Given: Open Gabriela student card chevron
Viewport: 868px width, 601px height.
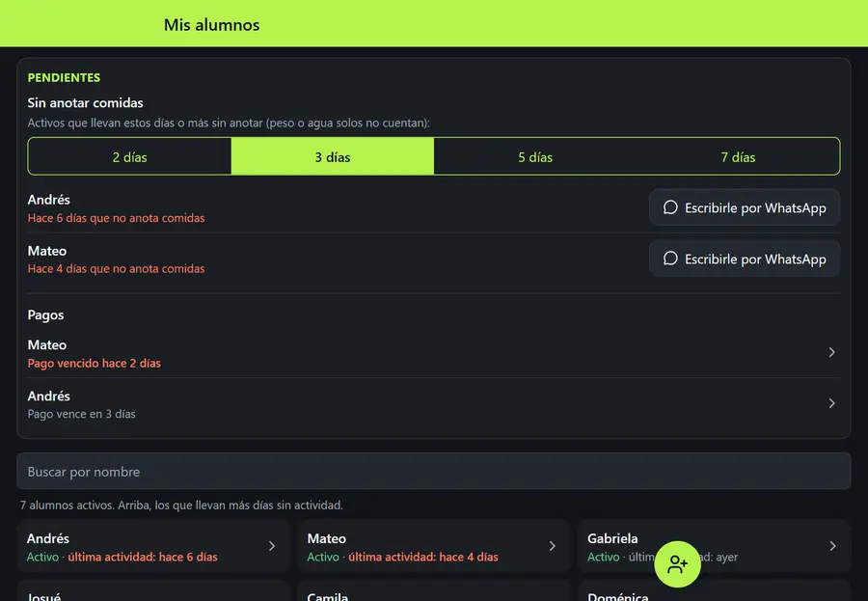Looking at the screenshot, I should click(832, 546).
